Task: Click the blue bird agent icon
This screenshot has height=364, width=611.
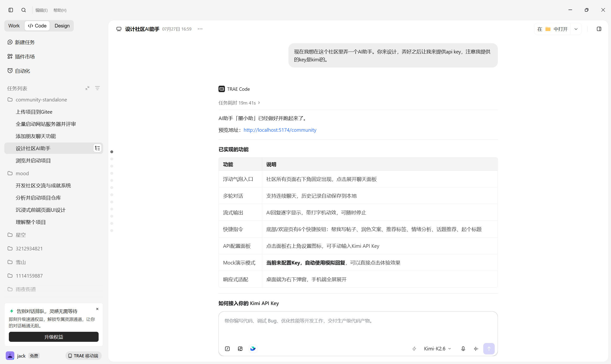Action: 253,349
